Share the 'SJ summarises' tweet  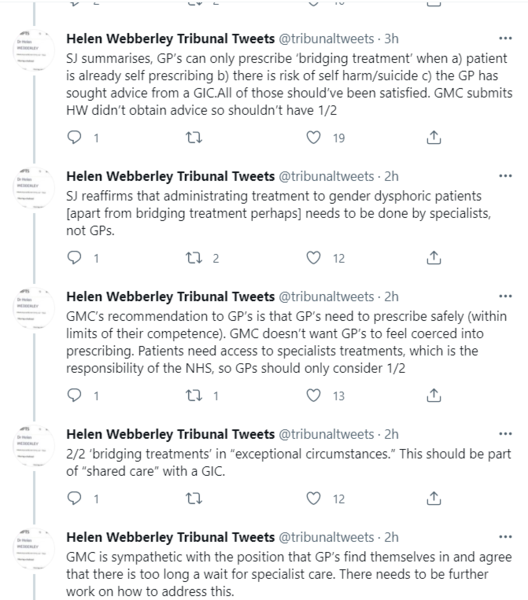[x=433, y=137]
